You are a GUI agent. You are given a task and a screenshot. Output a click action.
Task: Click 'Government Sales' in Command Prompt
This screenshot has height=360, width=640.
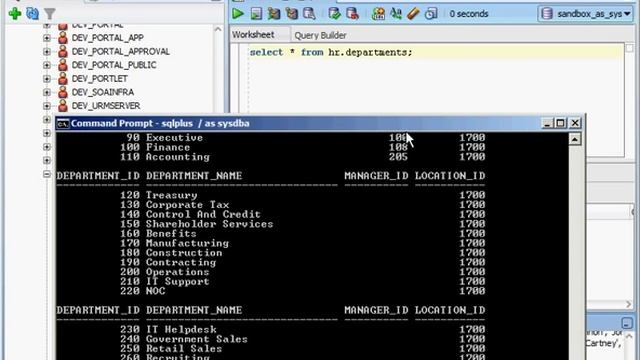[197, 339]
